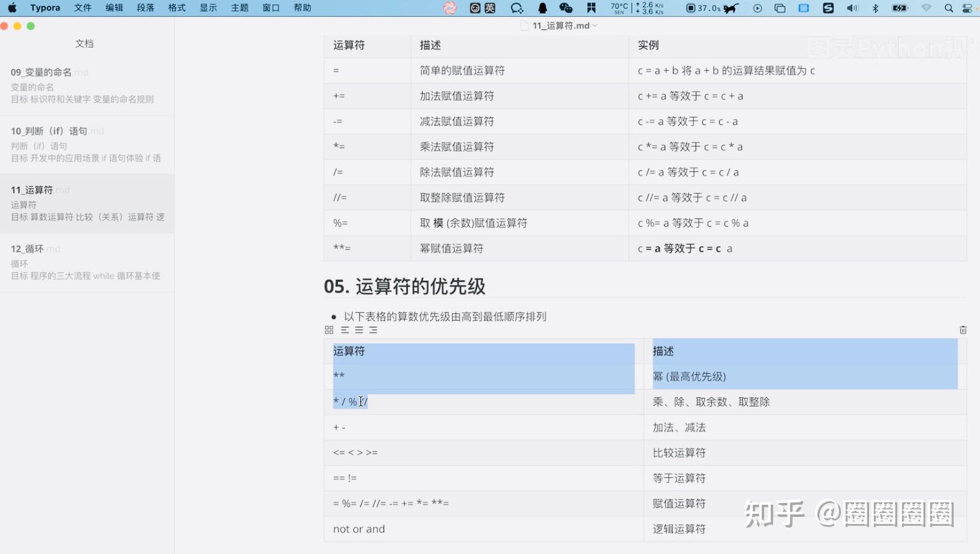
Task: Switch input method via 英 icon
Action: (x=489, y=8)
